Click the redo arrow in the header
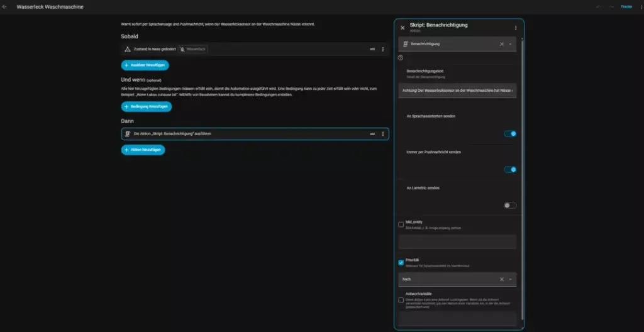The image size is (644, 332). click(611, 7)
